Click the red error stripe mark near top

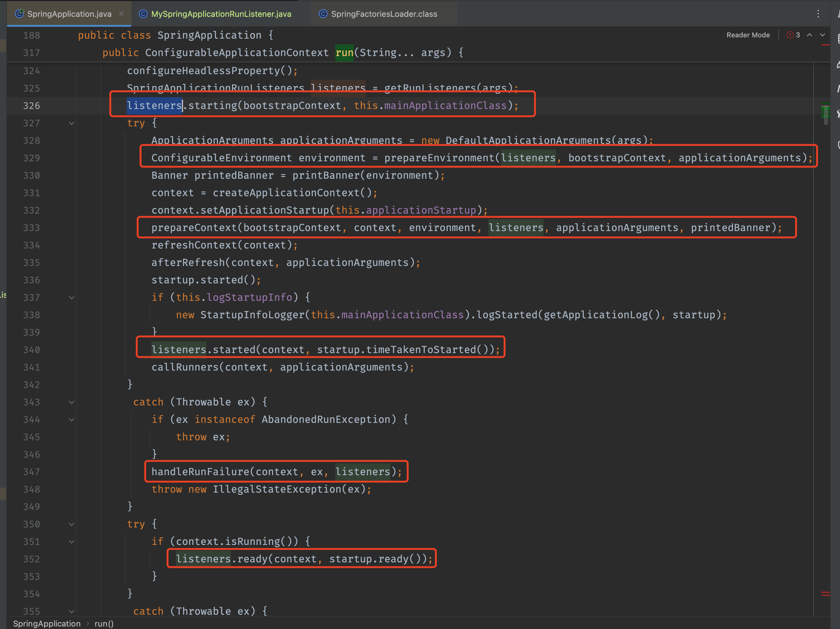pos(825,45)
